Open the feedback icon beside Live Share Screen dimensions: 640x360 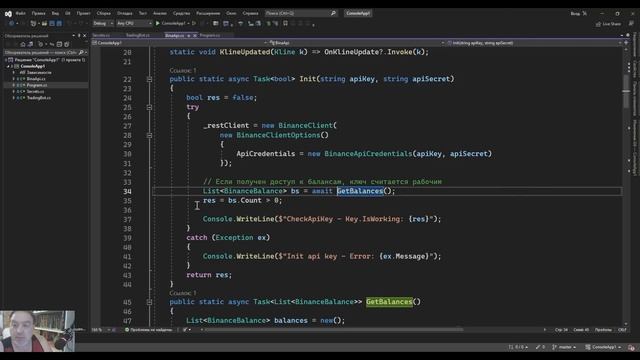[x=631, y=24]
